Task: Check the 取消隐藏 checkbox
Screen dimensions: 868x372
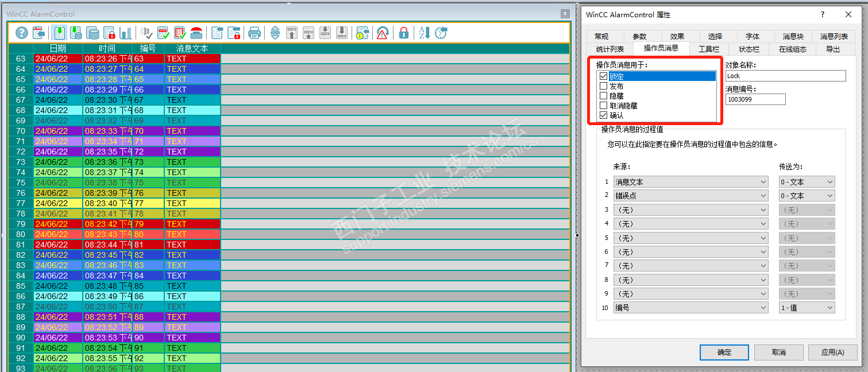Action: click(603, 106)
